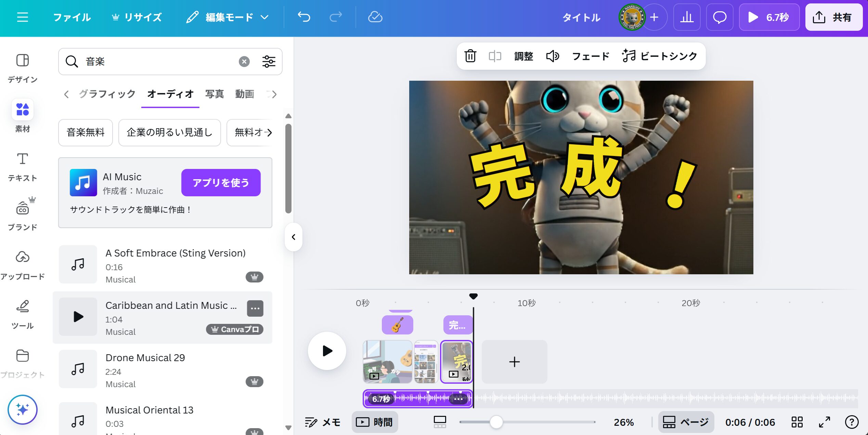Screen dimensions: 868x435
Task: Switch to the 写真 tab
Action: 215,94
